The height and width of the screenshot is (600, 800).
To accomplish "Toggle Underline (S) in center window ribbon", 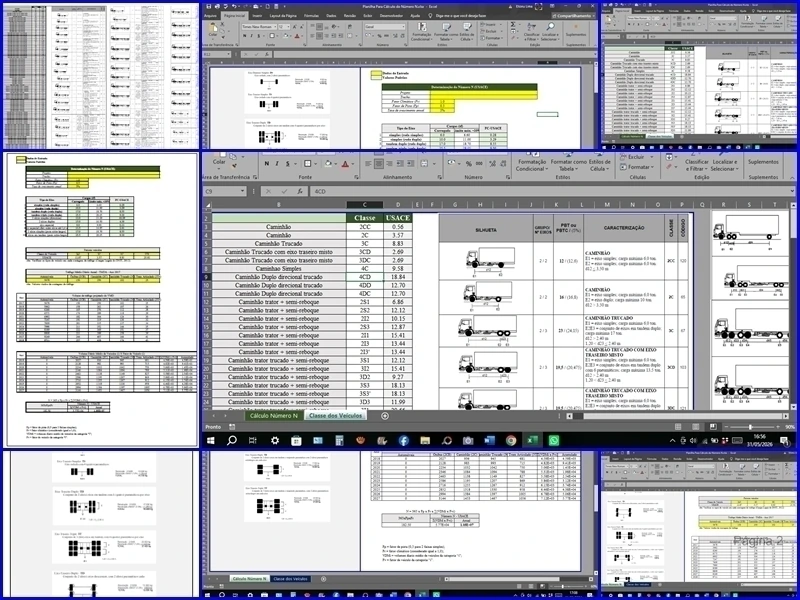I will coord(288,164).
